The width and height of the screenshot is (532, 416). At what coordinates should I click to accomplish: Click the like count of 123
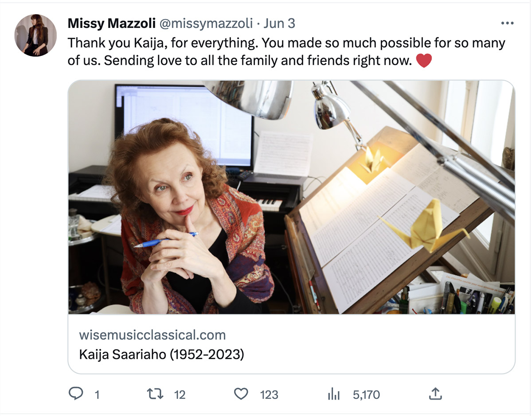coord(269,394)
